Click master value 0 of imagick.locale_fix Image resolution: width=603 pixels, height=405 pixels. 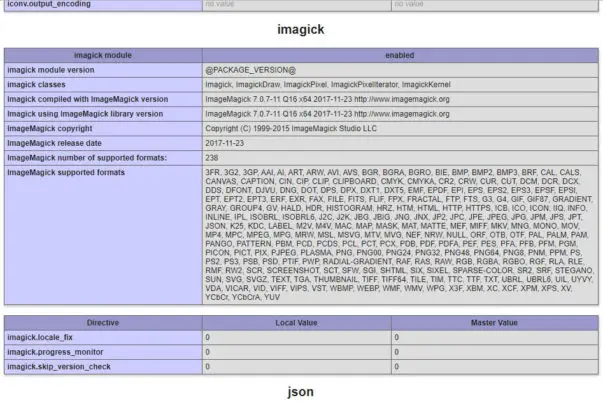pyautogui.click(x=396, y=337)
